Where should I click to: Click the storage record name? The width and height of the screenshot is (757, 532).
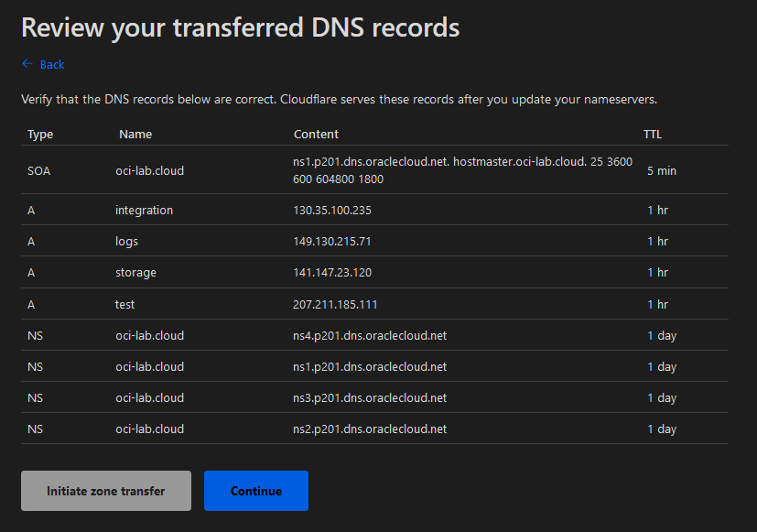coord(135,273)
